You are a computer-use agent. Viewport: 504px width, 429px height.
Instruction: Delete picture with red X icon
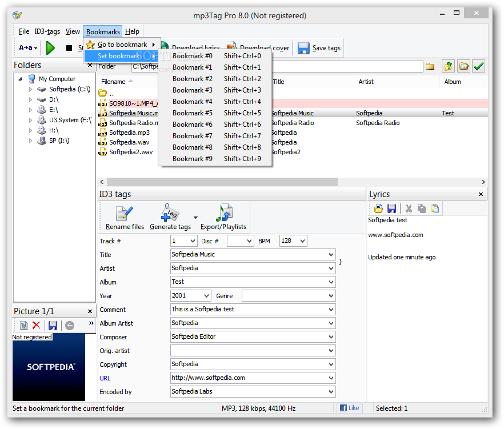pos(37,326)
